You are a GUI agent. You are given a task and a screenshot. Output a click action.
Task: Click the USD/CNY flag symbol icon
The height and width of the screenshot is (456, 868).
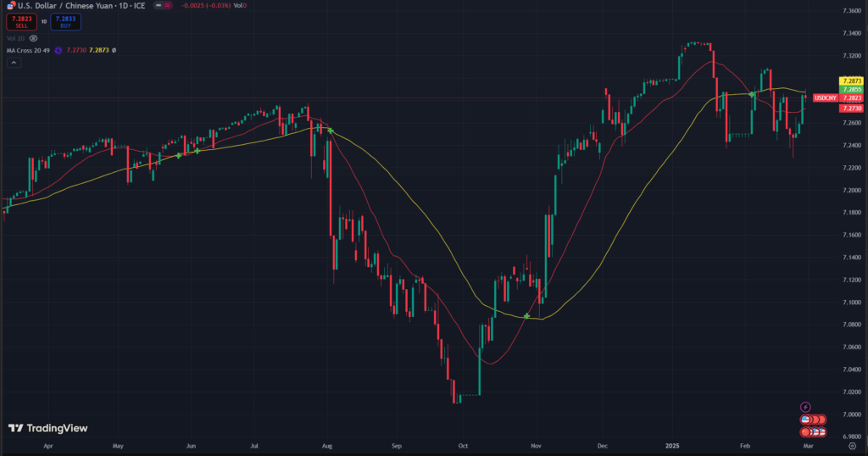click(10, 5)
